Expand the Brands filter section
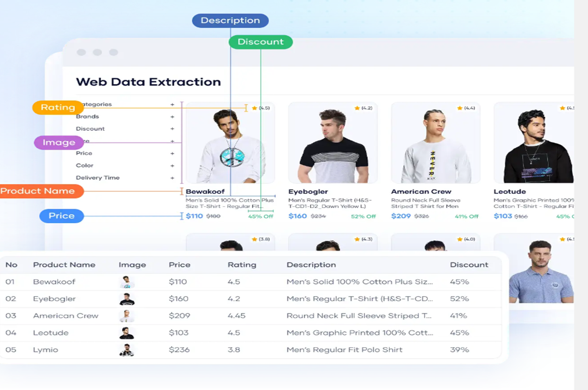 tap(172, 117)
